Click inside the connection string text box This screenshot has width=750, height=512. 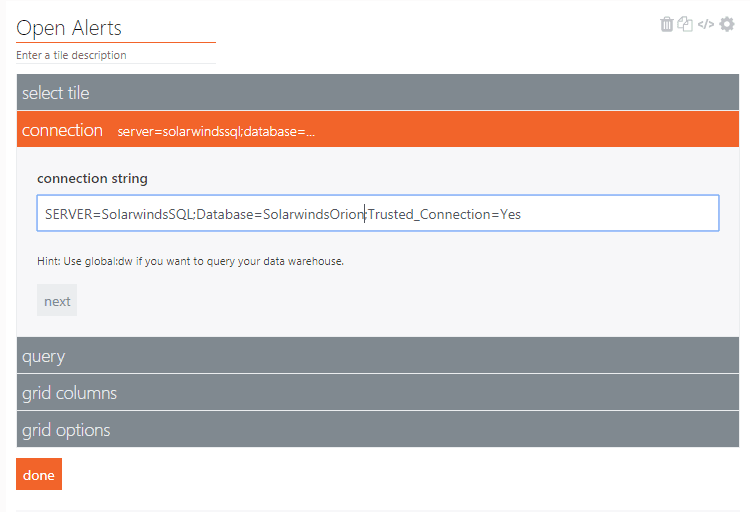(620, 214)
